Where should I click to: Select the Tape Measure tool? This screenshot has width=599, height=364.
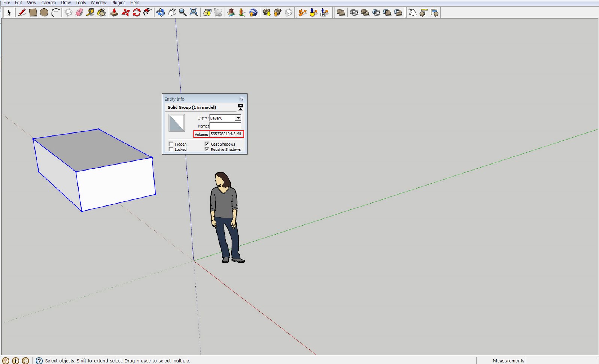coord(90,12)
